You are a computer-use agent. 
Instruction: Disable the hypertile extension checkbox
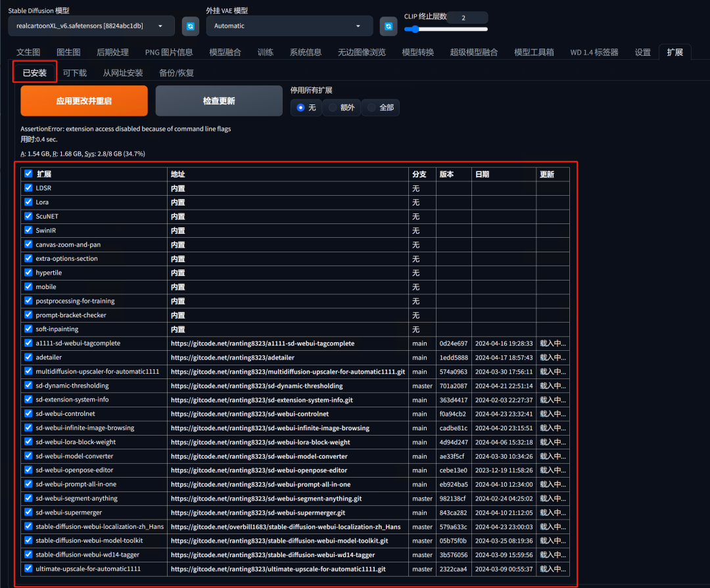[28, 272]
